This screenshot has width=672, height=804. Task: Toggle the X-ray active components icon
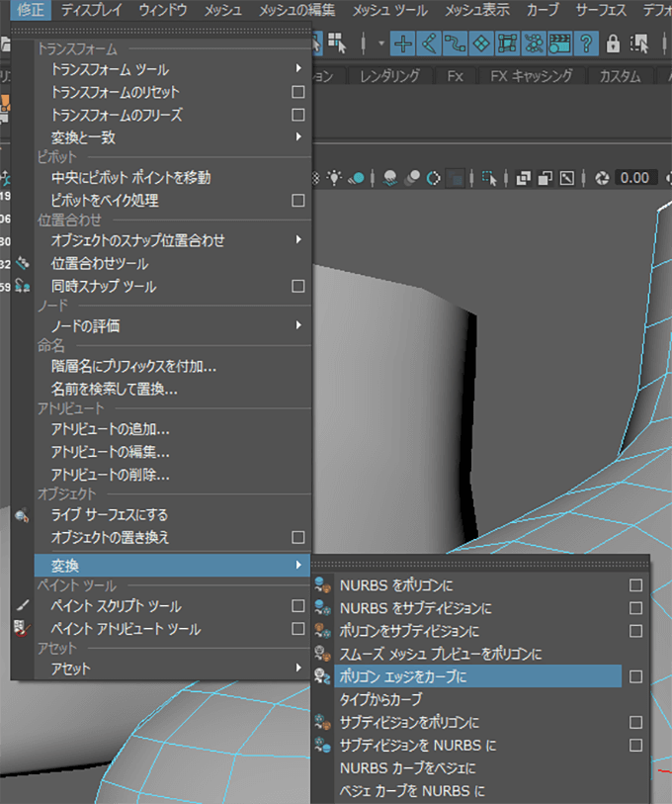click(x=545, y=178)
